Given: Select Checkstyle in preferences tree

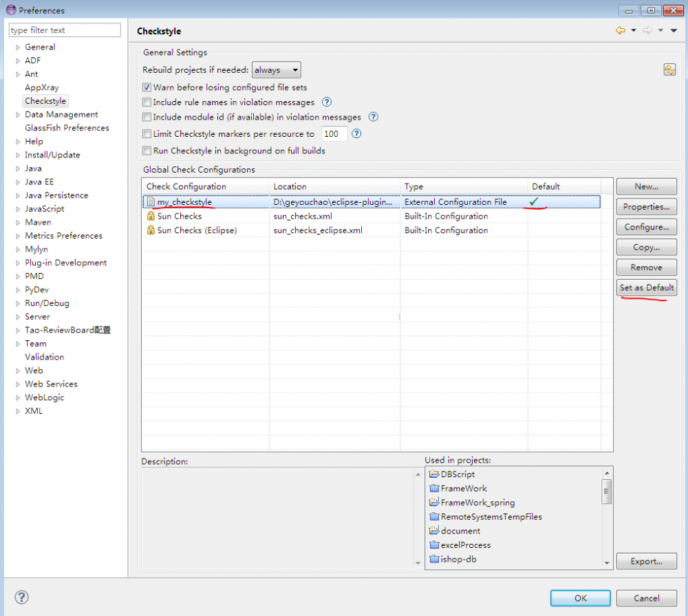Looking at the screenshot, I should 45,101.
